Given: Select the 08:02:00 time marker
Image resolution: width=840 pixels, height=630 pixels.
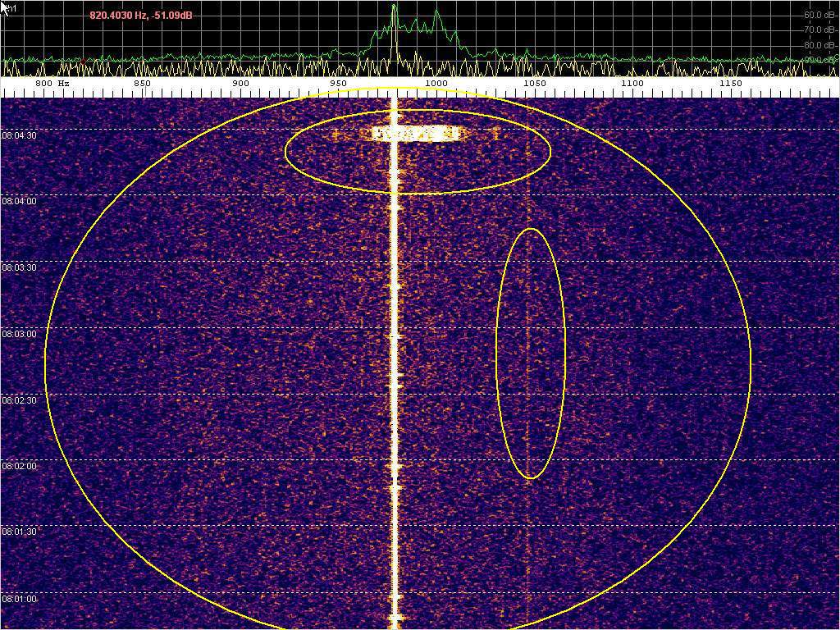Looking at the screenshot, I should click(19, 466).
